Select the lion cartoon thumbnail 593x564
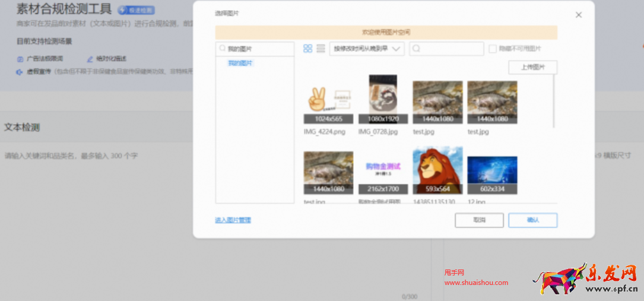This screenshot has height=301, width=644. 437,170
